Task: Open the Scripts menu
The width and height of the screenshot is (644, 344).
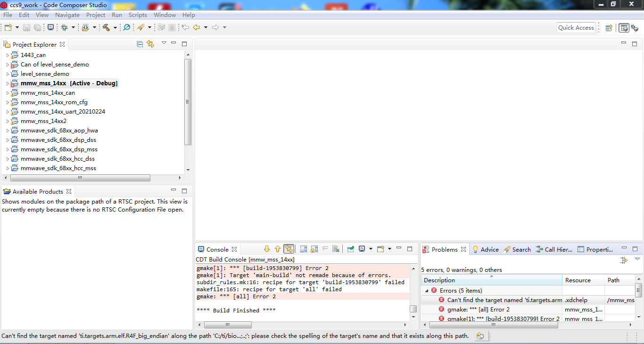Action: click(x=138, y=15)
